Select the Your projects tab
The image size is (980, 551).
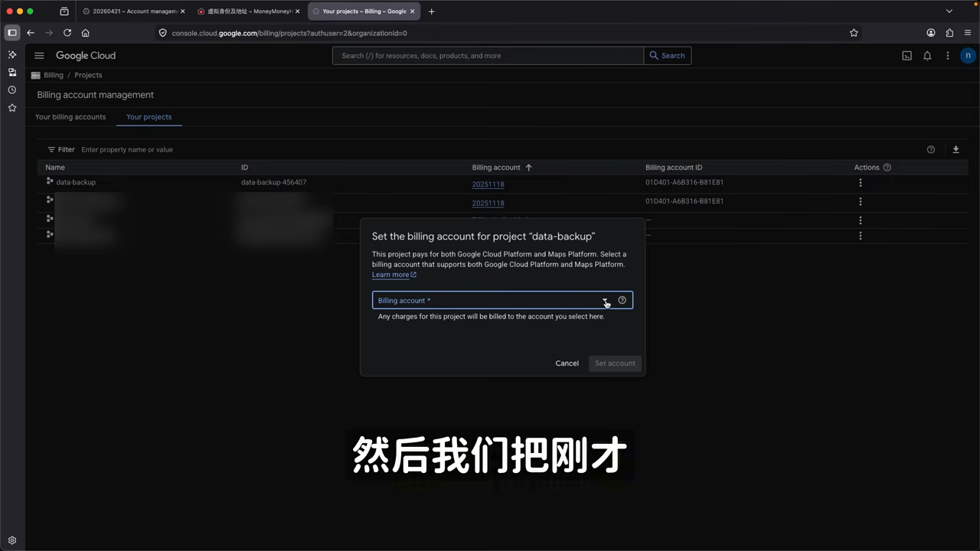[x=149, y=117]
